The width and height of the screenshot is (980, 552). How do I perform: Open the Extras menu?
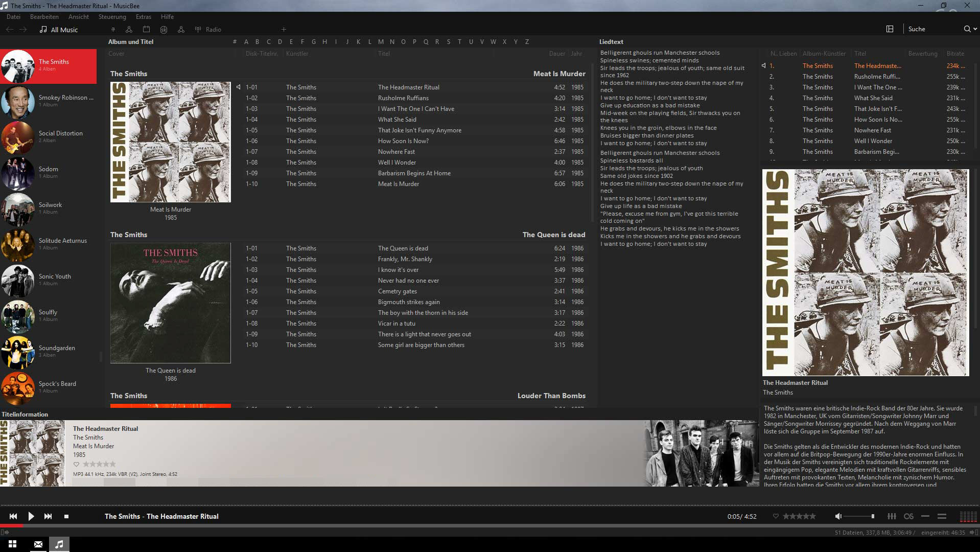coord(144,17)
